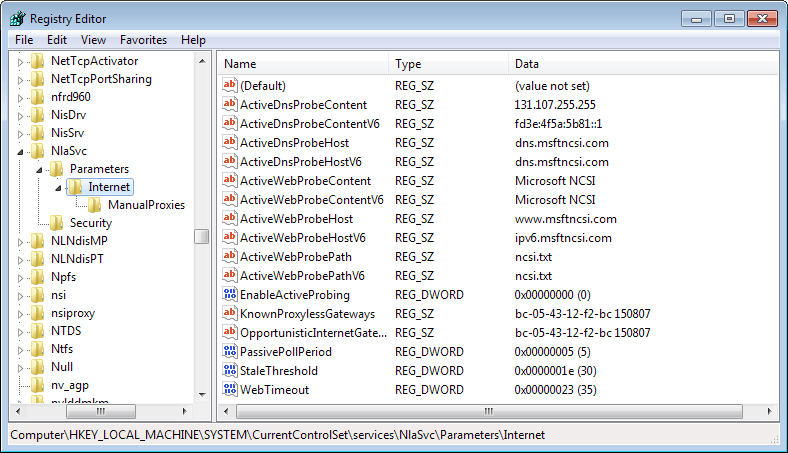Click the folder icon of Security key

click(56, 223)
